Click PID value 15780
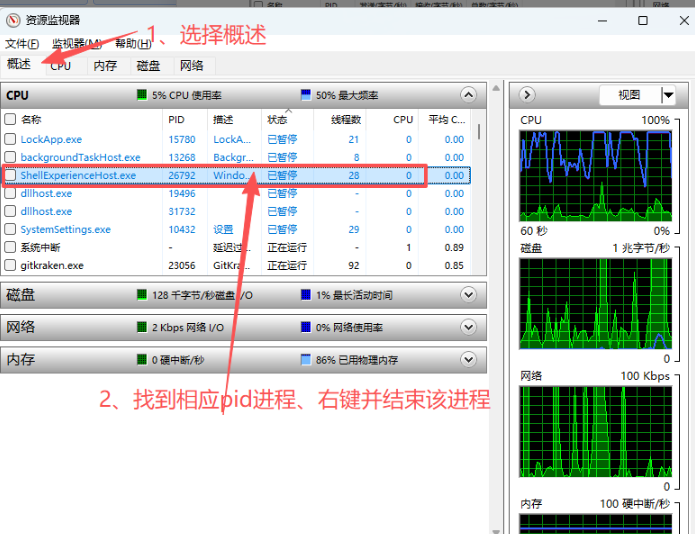The width and height of the screenshot is (695, 534). click(x=182, y=139)
